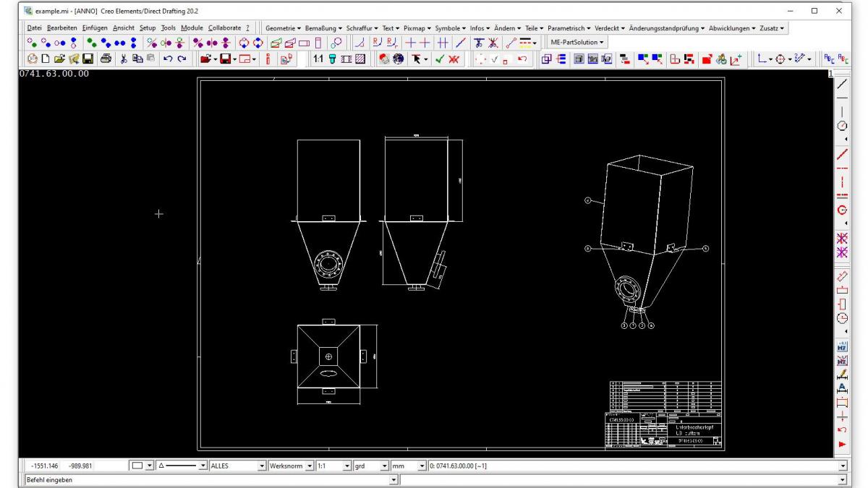Open the grd angle unit dropdown

click(386, 465)
